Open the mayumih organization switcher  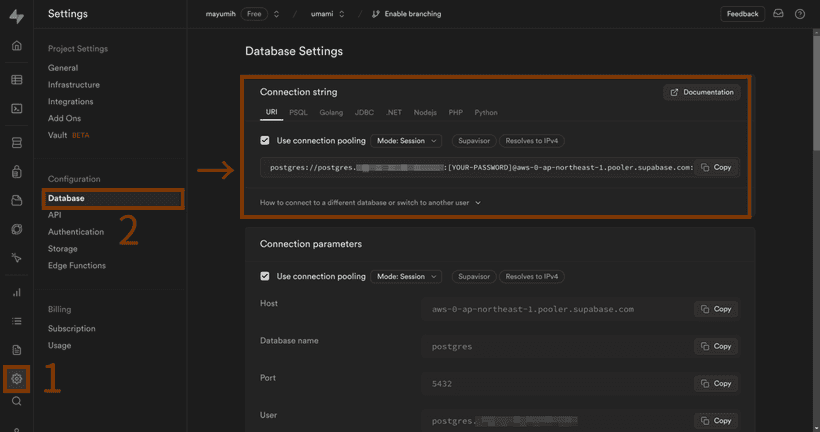pos(276,14)
